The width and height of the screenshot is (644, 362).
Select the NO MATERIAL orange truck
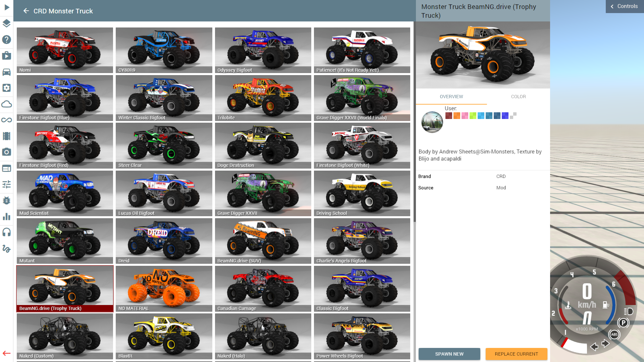tap(164, 289)
